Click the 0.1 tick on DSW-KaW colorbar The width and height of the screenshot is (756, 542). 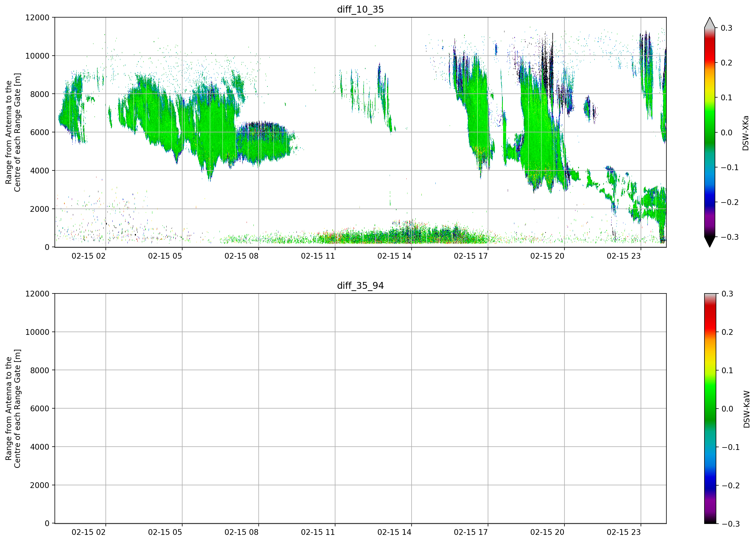pos(727,371)
